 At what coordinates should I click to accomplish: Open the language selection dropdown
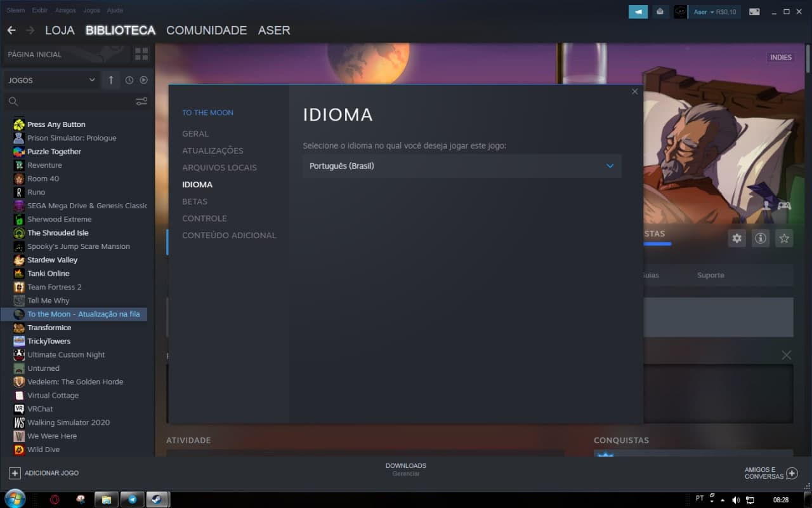point(462,166)
